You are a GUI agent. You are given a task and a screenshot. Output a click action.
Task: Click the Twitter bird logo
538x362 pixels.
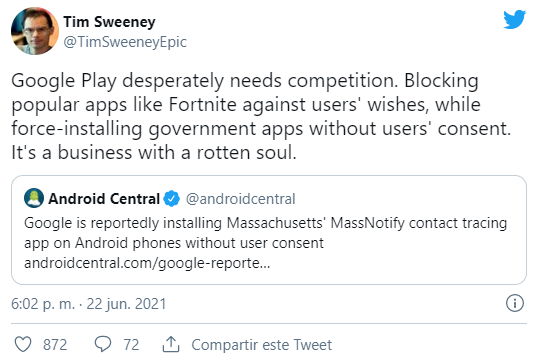[x=514, y=19]
